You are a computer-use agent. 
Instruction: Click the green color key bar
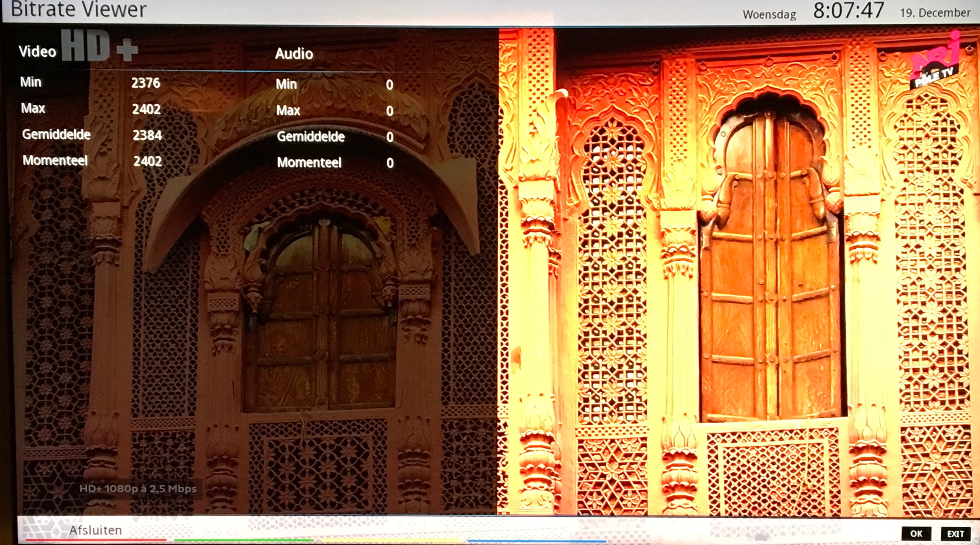(243, 540)
